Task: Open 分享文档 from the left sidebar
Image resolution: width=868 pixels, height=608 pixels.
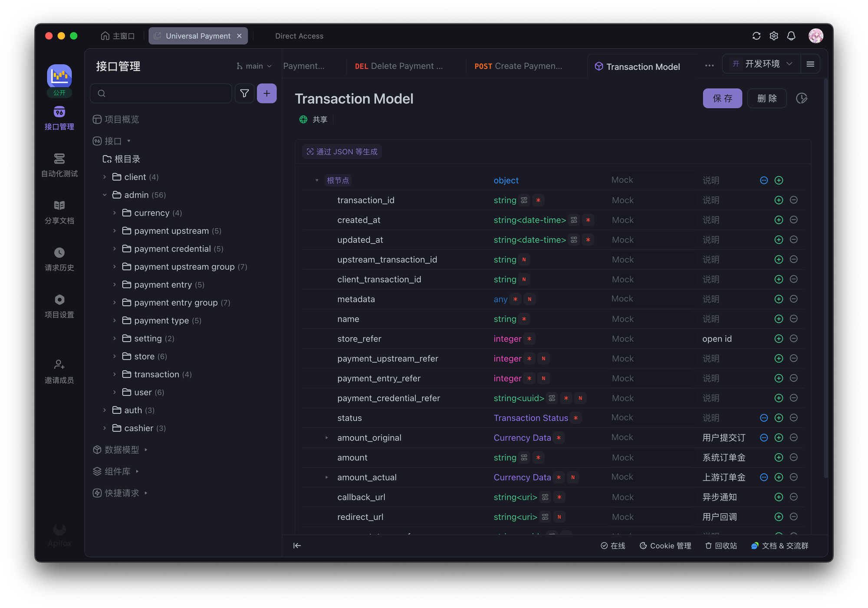Action: pos(59,212)
